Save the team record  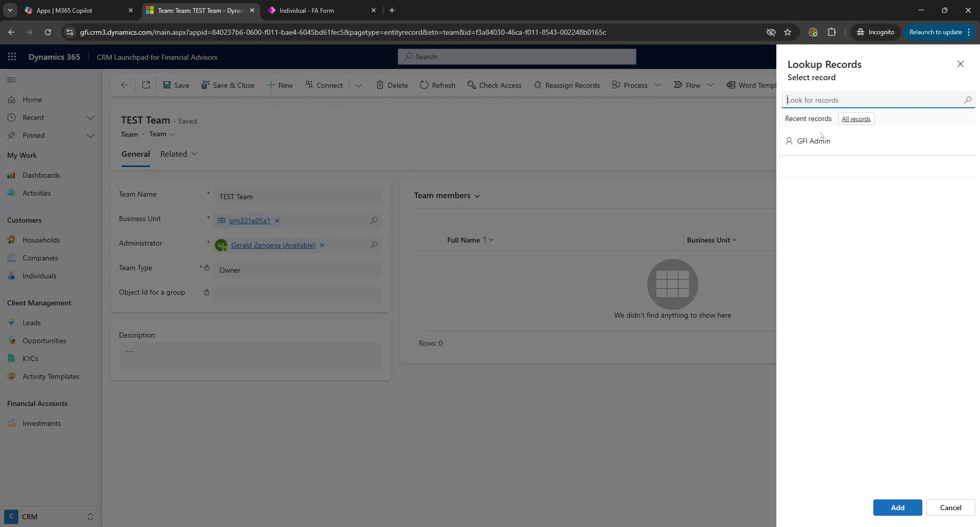coord(176,85)
